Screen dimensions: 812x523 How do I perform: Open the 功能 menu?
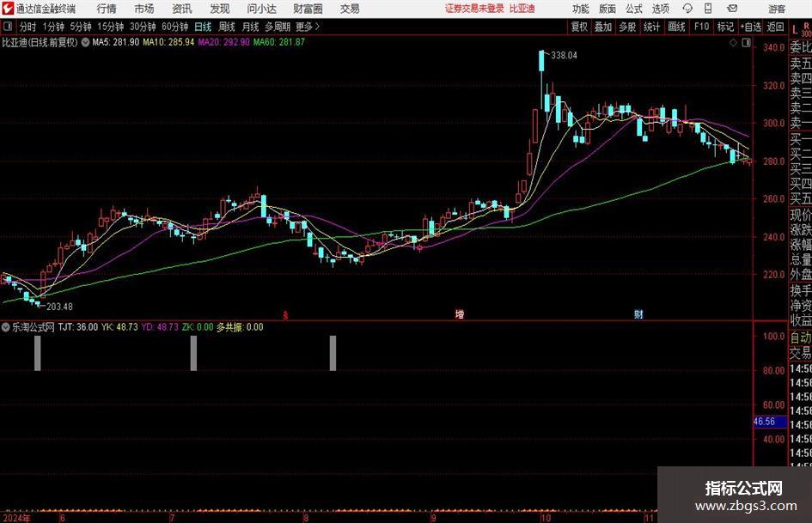pyautogui.click(x=581, y=9)
